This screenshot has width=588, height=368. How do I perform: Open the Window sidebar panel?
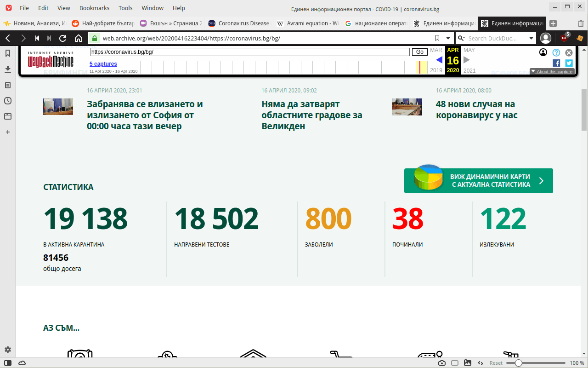point(8,116)
